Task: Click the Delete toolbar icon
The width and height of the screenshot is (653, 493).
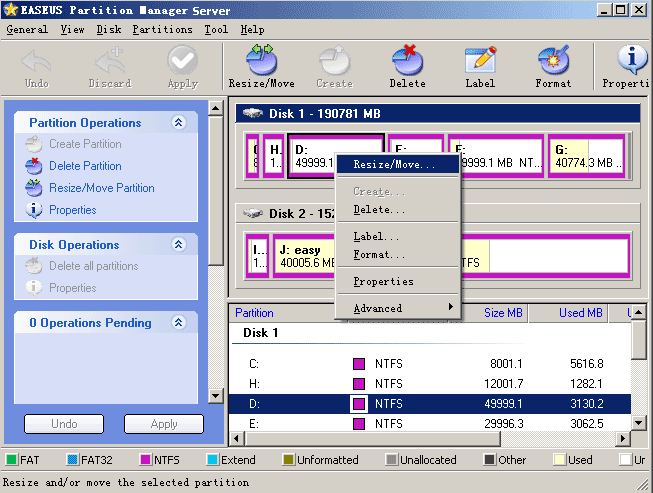Action: click(407, 60)
